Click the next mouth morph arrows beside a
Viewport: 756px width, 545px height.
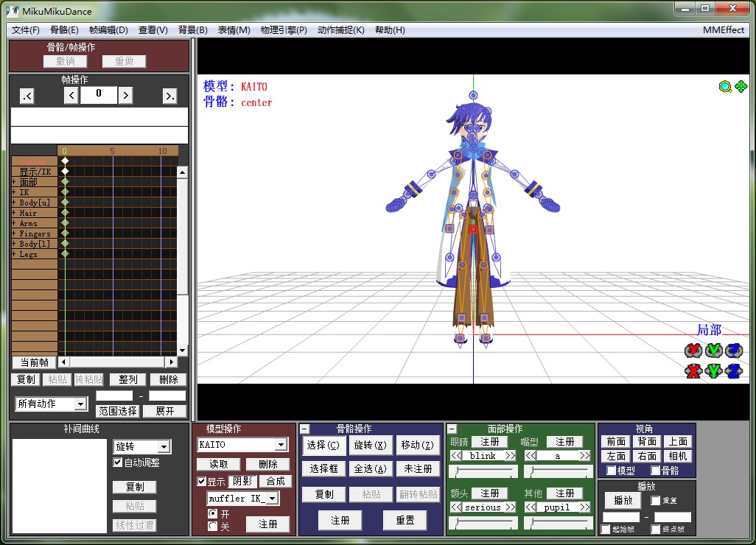point(585,455)
